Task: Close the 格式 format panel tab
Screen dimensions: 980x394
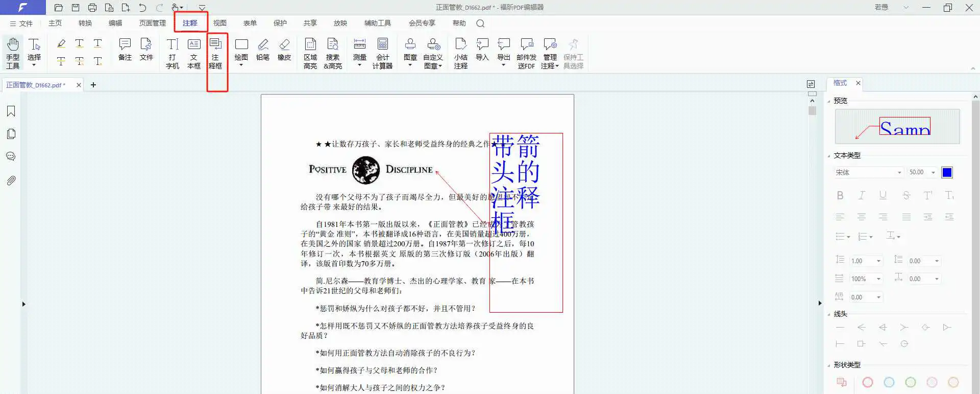Action: click(858, 83)
